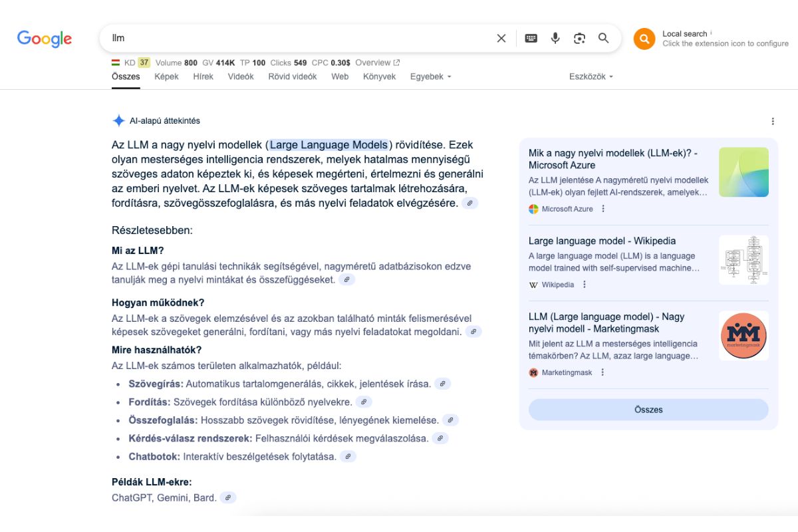Switch to the Hírek tab
The height and width of the screenshot is (532, 798).
[203, 76]
